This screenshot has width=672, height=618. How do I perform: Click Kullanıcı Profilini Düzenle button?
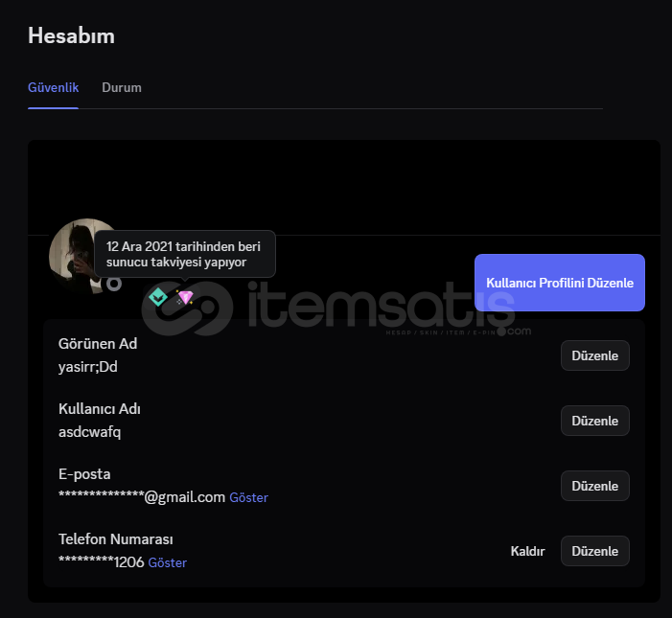tap(559, 283)
